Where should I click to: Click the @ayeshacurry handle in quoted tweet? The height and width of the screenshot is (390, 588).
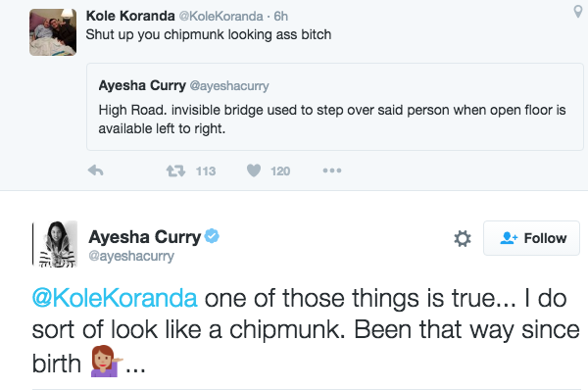229,86
